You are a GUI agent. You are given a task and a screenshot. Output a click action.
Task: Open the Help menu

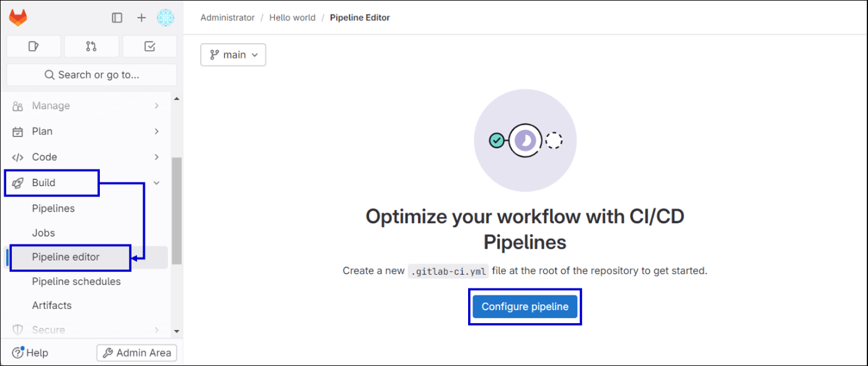tap(30, 353)
